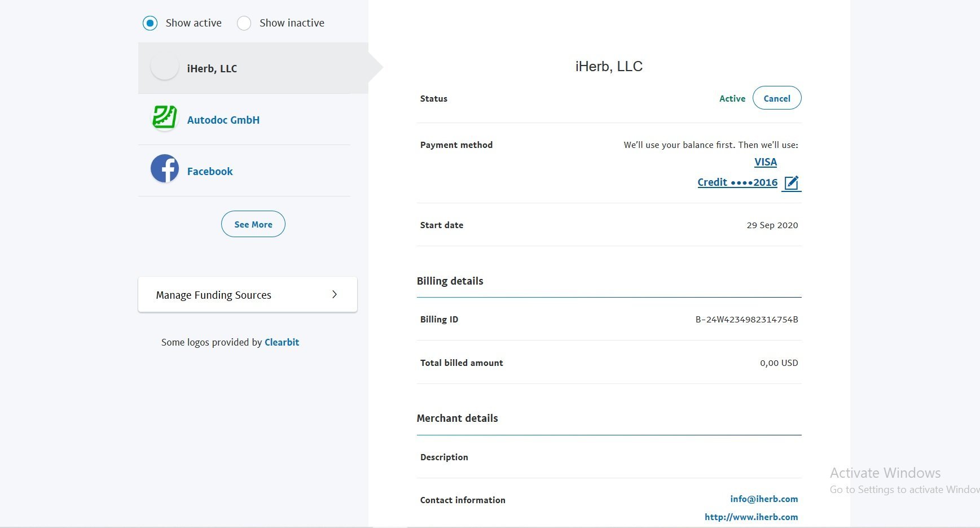Image resolution: width=980 pixels, height=528 pixels.
Task: Open the http://www.iherb.com website link
Action: pyautogui.click(x=751, y=517)
